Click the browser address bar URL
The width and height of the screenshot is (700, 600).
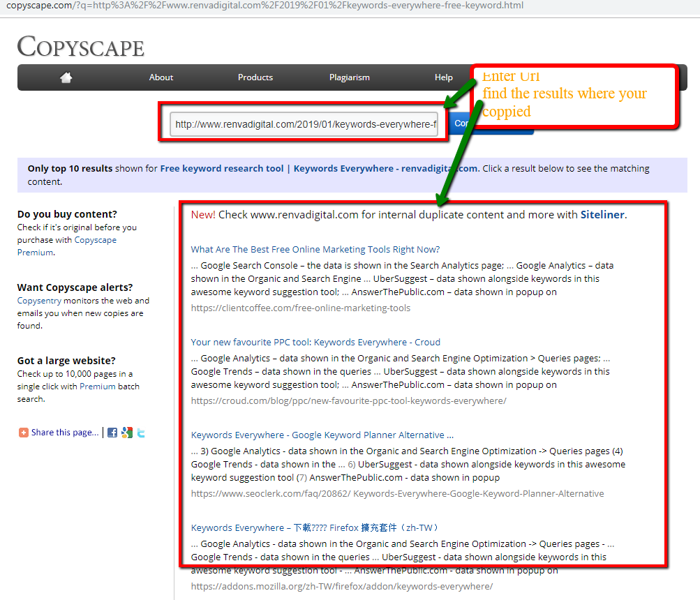tap(265, 6)
